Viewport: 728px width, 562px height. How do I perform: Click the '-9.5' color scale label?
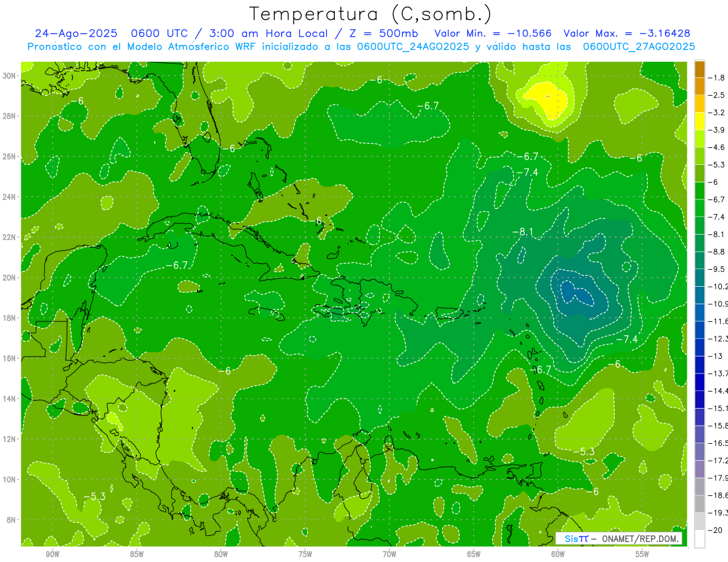coord(716,269)
